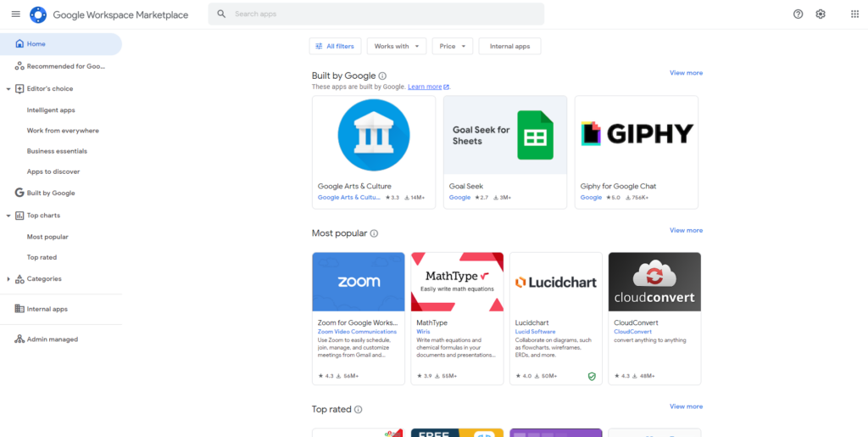868x437 pixels.
Task: Click the CloudConvert developer link
Action: (631, 332)
